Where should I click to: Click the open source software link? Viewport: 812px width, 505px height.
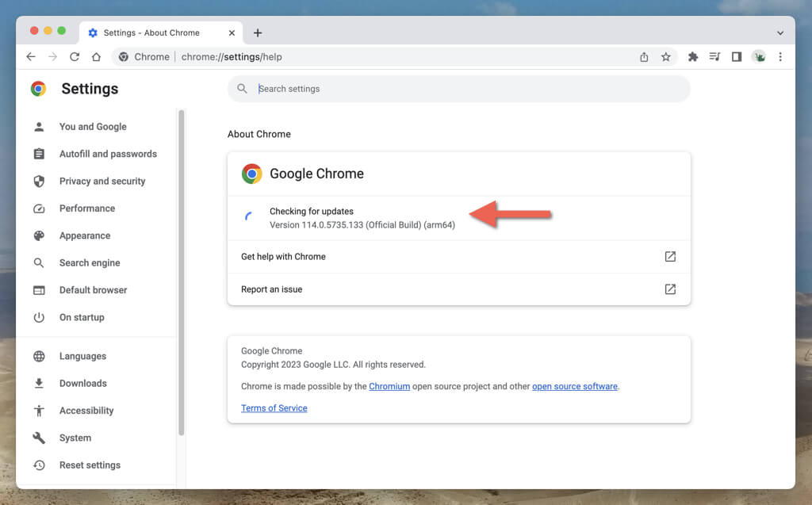(575, 387)
